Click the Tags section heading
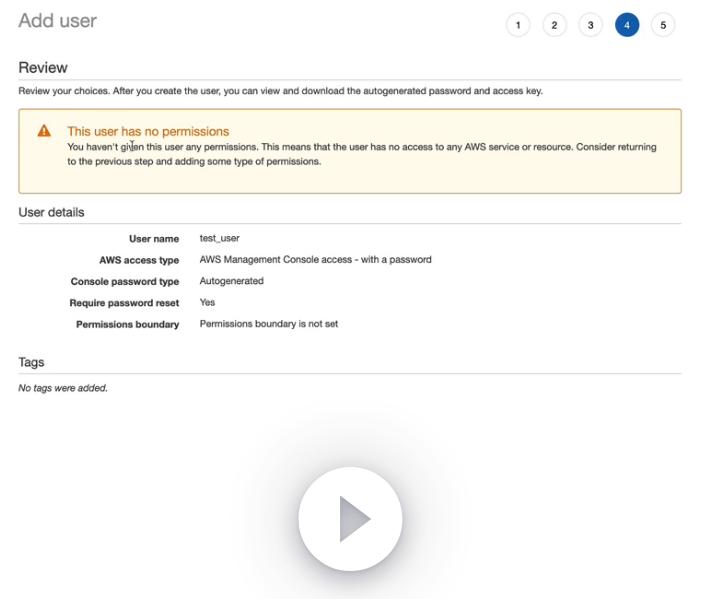 [x=31, y=362]
